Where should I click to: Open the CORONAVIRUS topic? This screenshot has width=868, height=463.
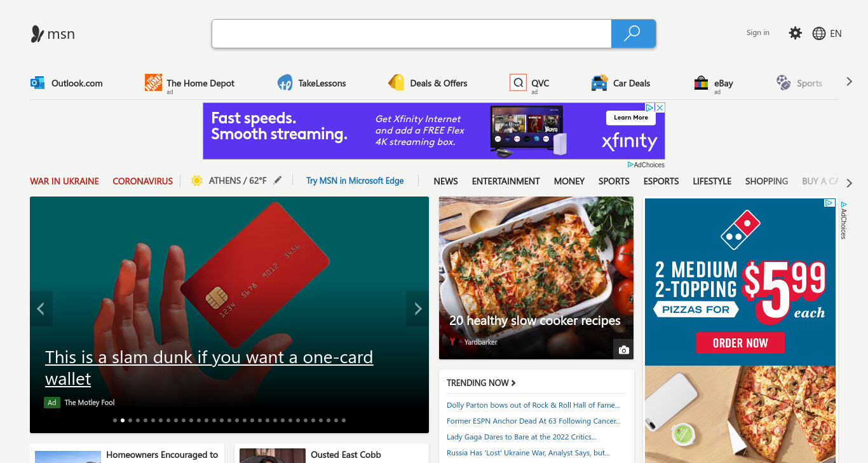click(142, 181)
